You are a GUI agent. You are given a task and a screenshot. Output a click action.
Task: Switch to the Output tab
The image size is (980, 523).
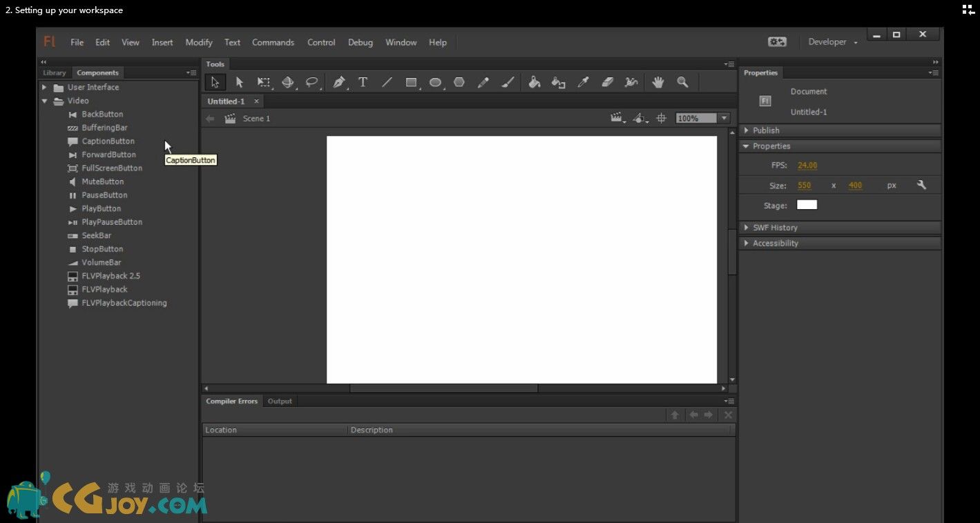[x=280, y=401]
